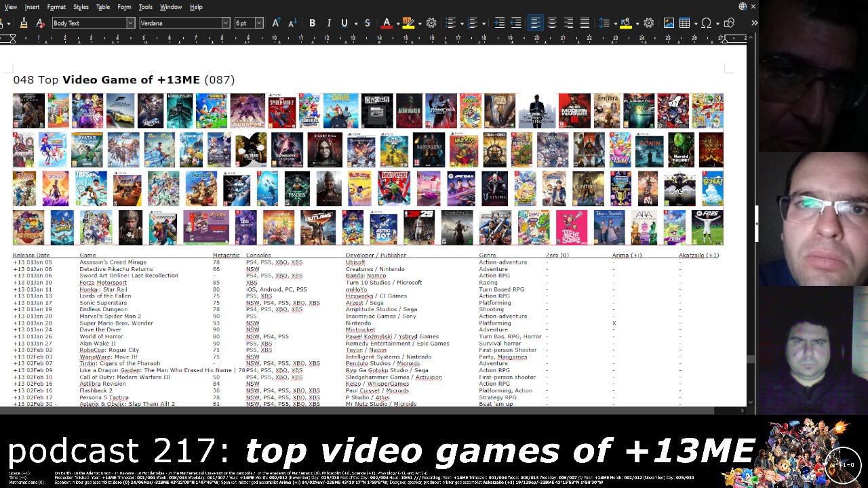Click the red font color A button
868x488 pixels.
click(387, 23)
